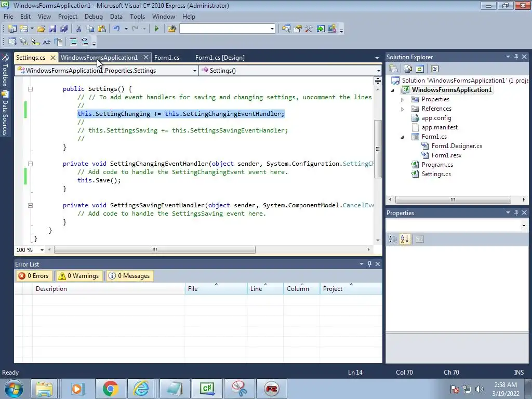Screen dimensions: 532x399
Task: Open the Toolbox with the wrench toolbar icon
Action: [x=309, y=29]
